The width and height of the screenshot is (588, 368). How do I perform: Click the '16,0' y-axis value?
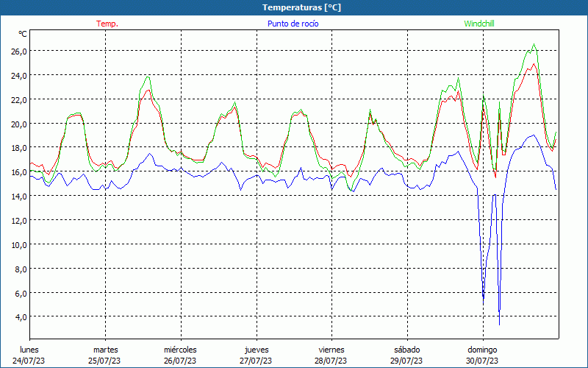[19, 172]
